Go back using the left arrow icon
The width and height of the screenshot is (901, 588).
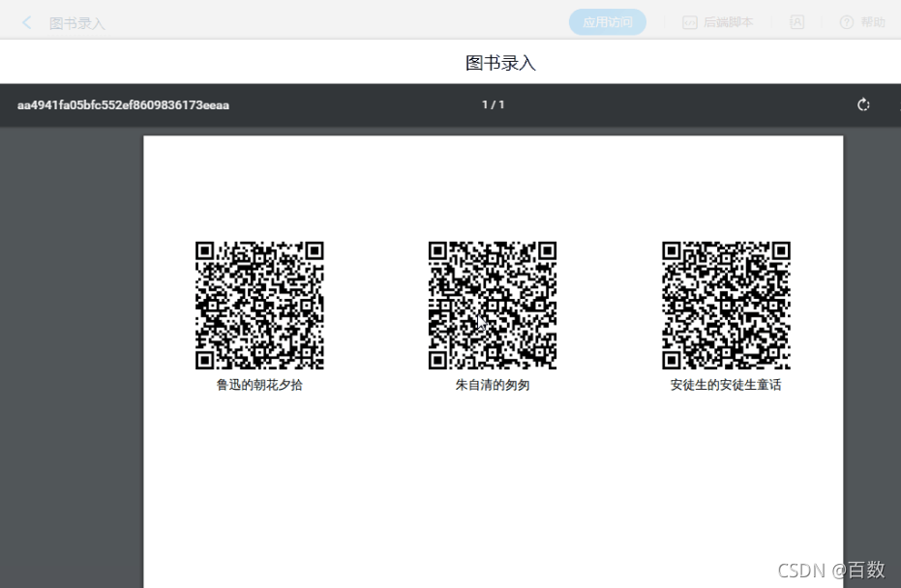(x=26, y=23)
